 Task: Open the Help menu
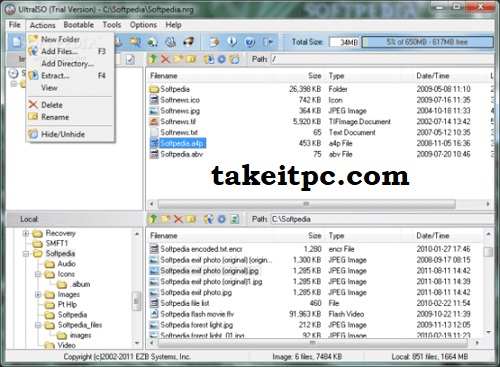[173, 25]
